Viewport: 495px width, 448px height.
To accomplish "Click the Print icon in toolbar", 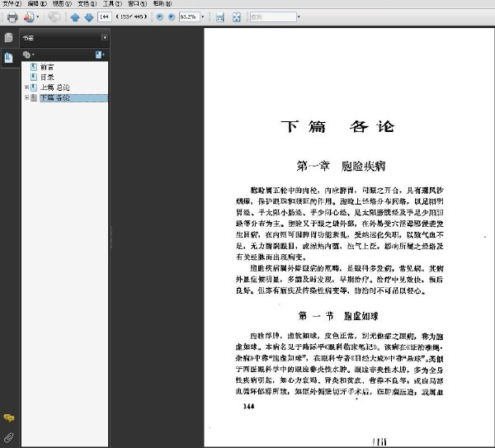I will click(12, 17).
